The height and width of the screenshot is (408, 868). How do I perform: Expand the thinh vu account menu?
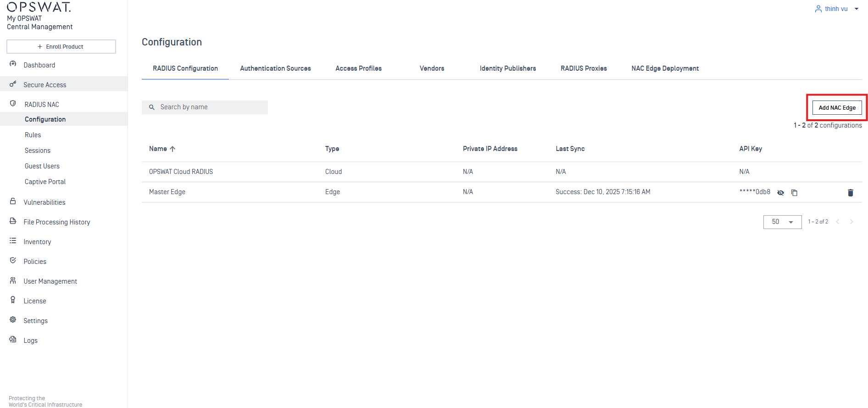click(x=856, y=9)
